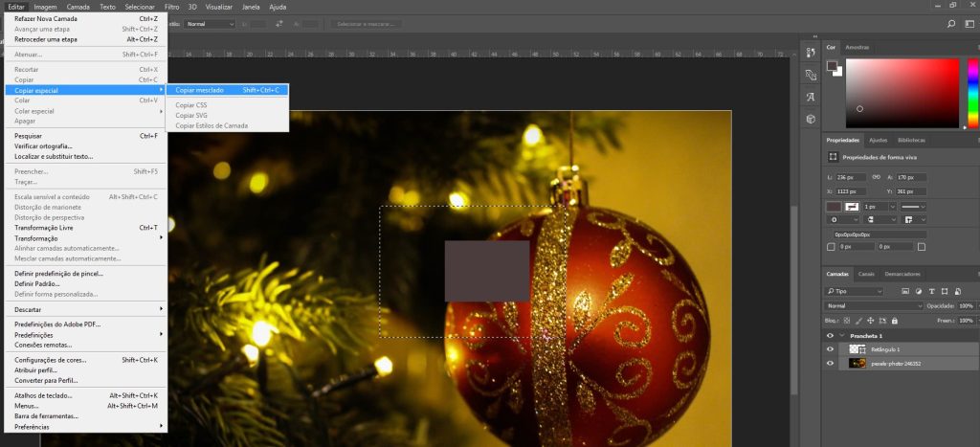Viewport: 980px width, 447px height.
Task: Click the shape stroke color swatch
Action: [x=853, y=207]
